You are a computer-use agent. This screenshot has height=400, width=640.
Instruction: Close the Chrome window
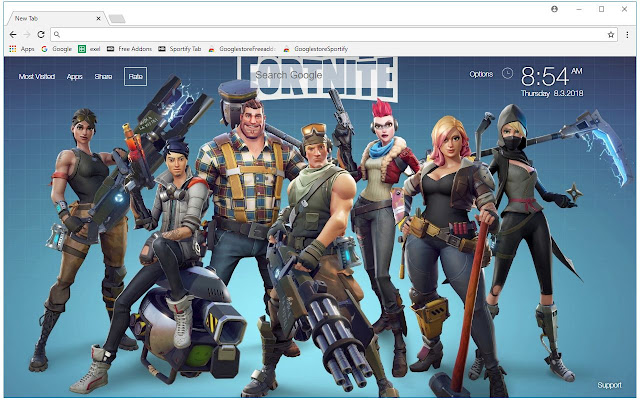[624, 9]
